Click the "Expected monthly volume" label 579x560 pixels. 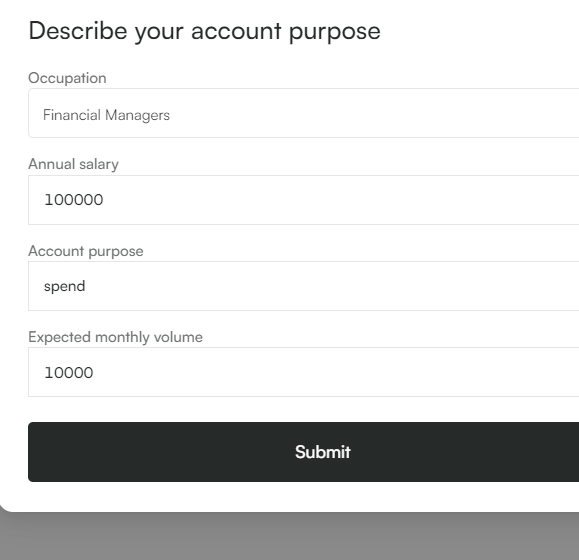116,337
